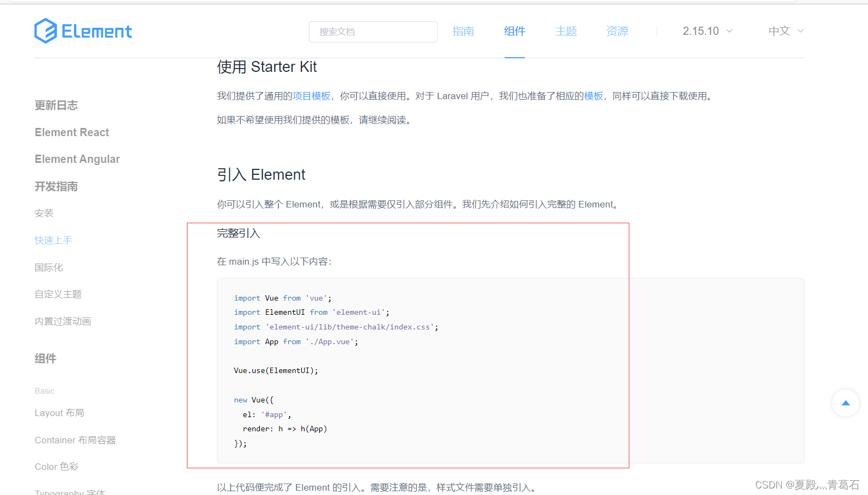The width and height of the screenshot is (868, 495).
Task: Go to 内置过渡动画 in the sidebar
Action: coord(63,321)
